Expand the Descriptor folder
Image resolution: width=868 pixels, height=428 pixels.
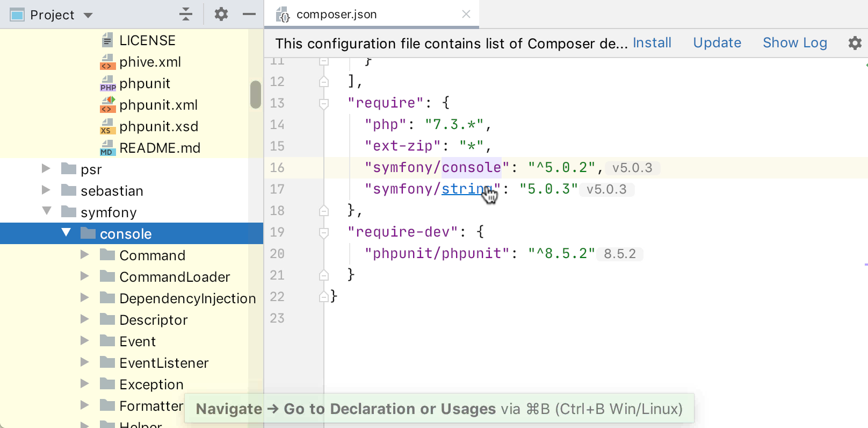pos(85,319)
